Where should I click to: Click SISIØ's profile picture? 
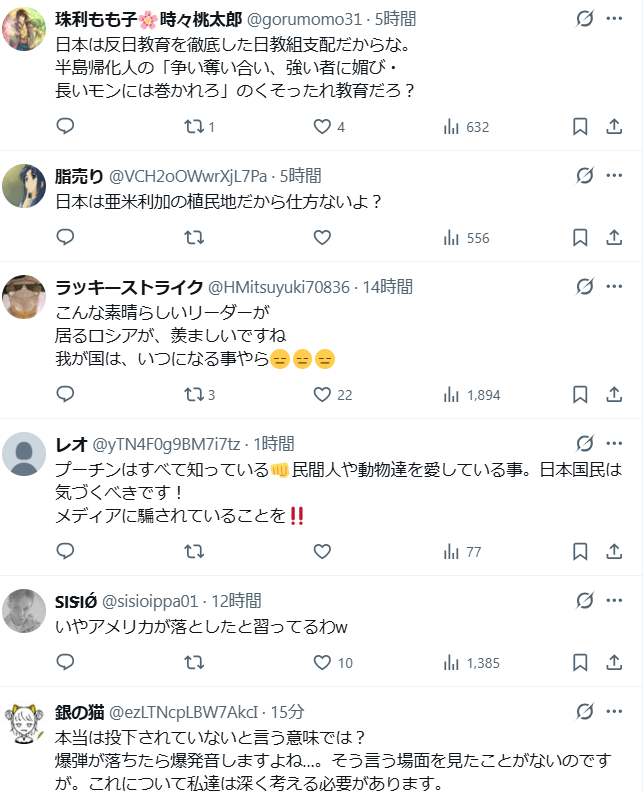(25, 610)
